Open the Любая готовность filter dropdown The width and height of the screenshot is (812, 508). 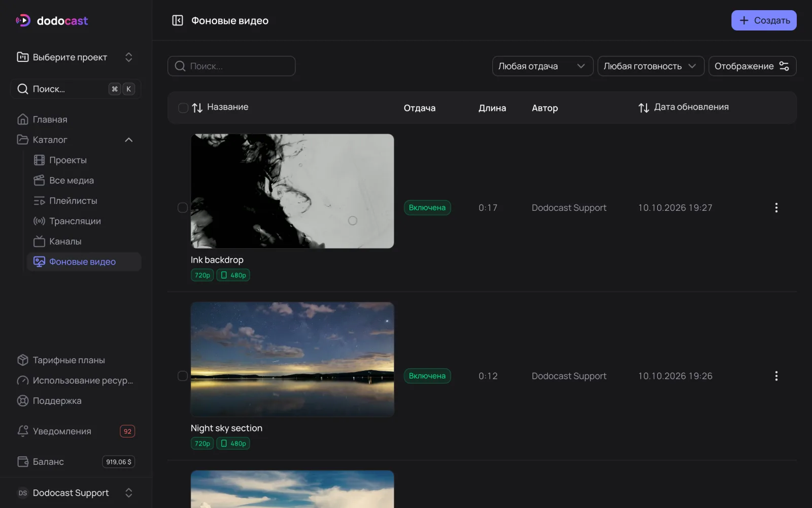pyautogui.click(x=651, y=66)
